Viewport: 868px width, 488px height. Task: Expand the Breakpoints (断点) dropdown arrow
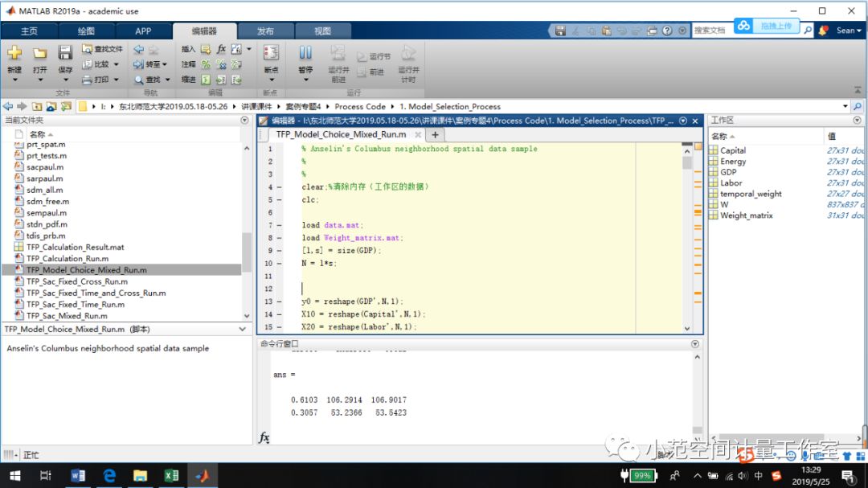pos(272,80)
